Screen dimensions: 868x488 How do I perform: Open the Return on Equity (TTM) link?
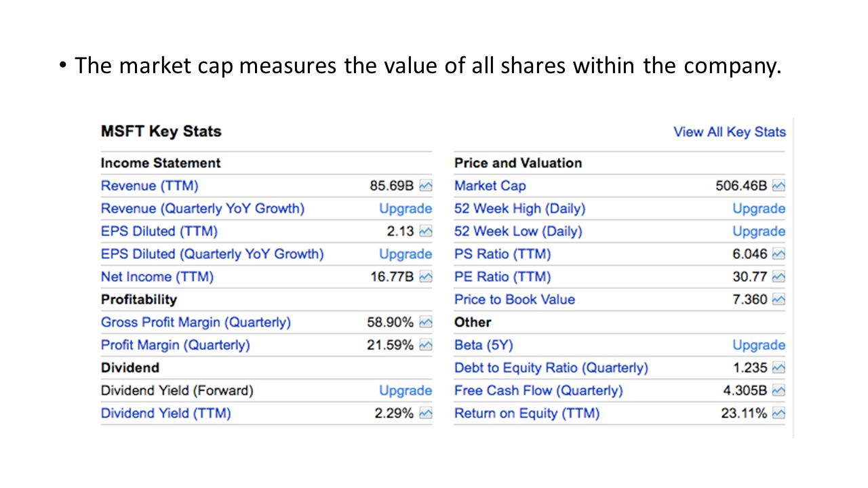(527, 413)
